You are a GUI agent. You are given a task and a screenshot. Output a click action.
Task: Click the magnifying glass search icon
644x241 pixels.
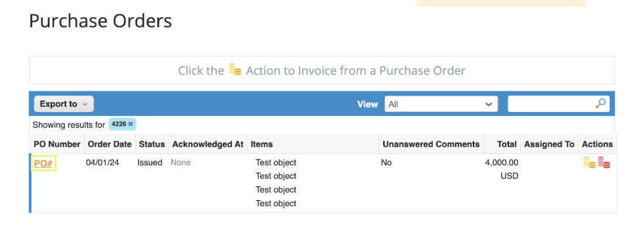click(601, 103)
